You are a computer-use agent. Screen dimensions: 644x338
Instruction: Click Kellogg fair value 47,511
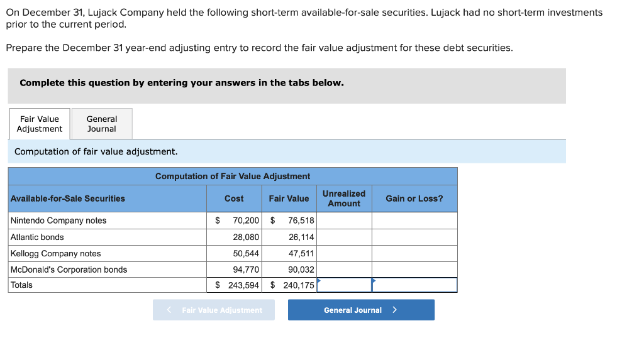click(301, 254)
